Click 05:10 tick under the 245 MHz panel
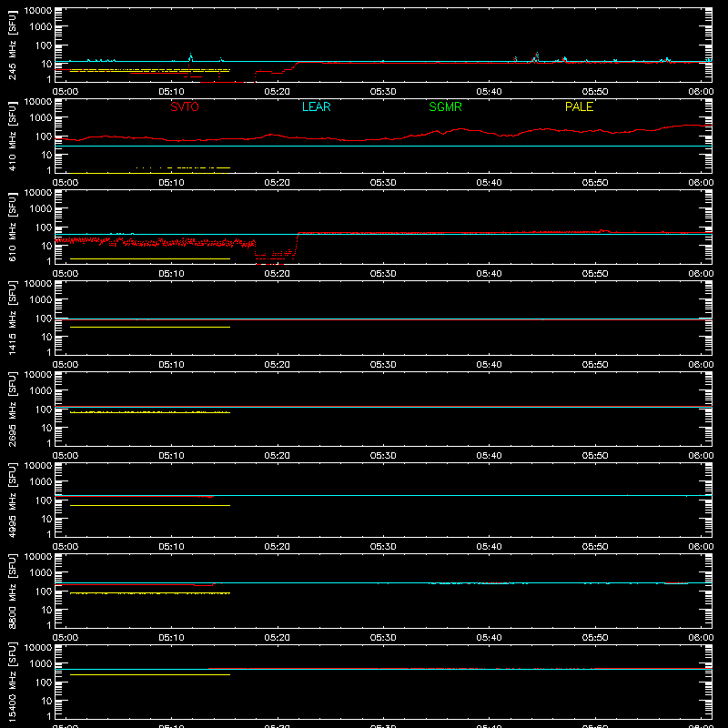Image resolution: width=728 pixels, height=728 pixels. click(171, 92)
